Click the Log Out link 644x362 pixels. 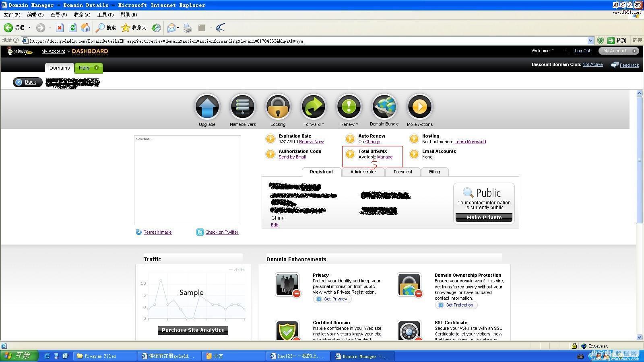pyautogui.click(x=582, y=51)
